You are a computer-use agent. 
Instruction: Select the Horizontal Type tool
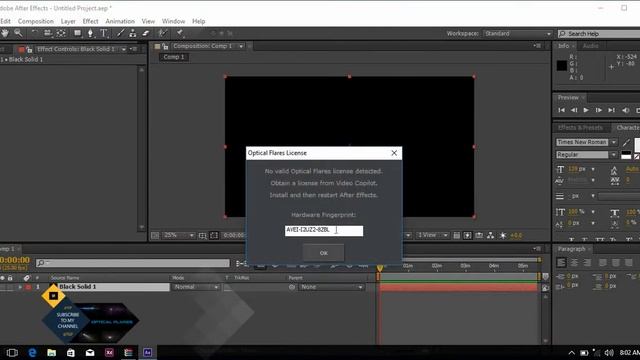click(x=104, y=33)
